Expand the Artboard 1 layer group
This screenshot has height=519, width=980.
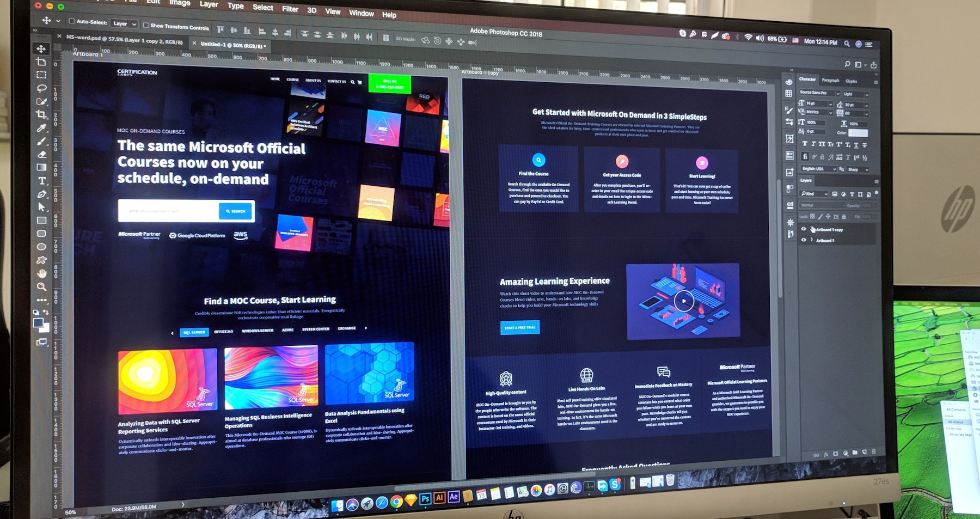pos(812,240)
